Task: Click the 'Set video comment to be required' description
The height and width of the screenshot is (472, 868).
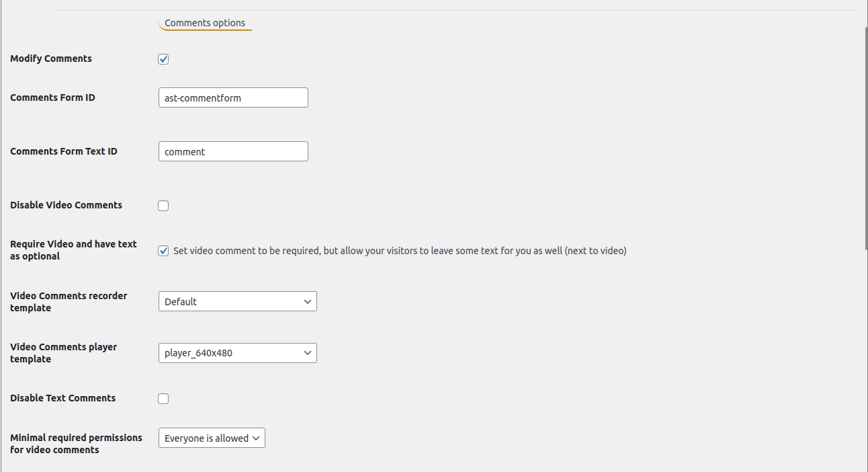Action: [400, 251]
